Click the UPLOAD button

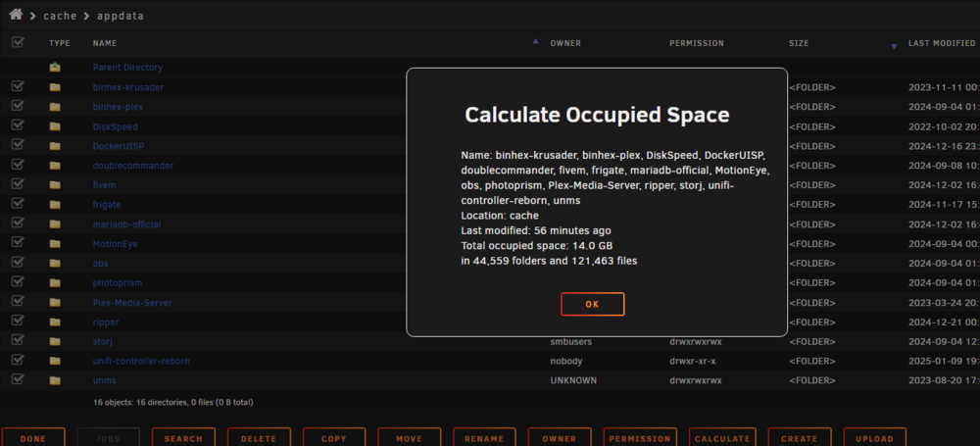875,438
